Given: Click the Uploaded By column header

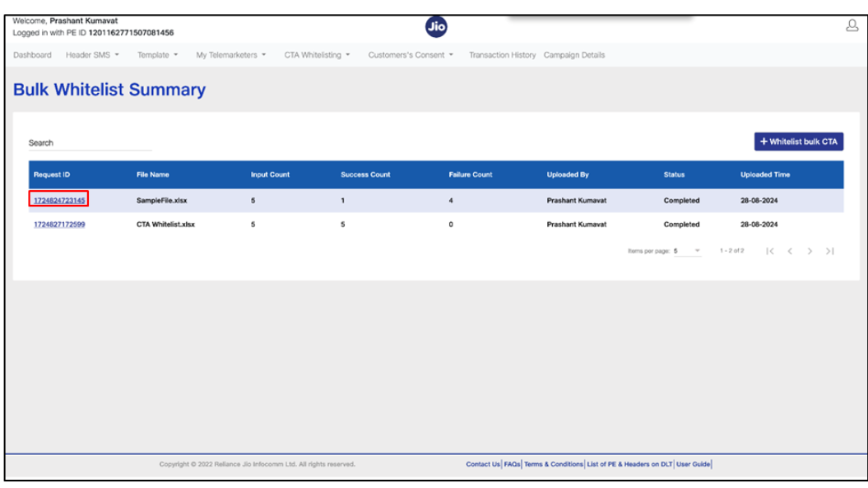Looking at the screenshot, I should 568,174.
